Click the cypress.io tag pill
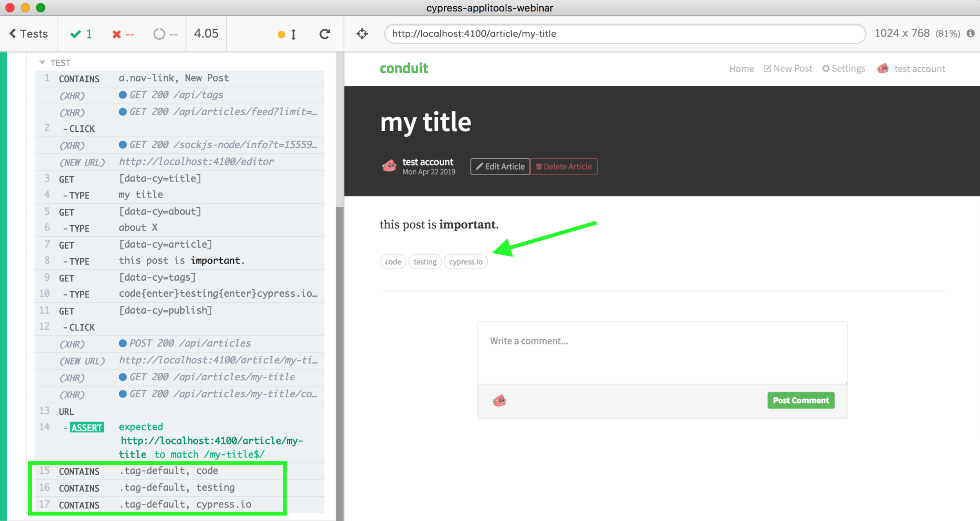The image size is (980, 521). (x=465, y=262)
